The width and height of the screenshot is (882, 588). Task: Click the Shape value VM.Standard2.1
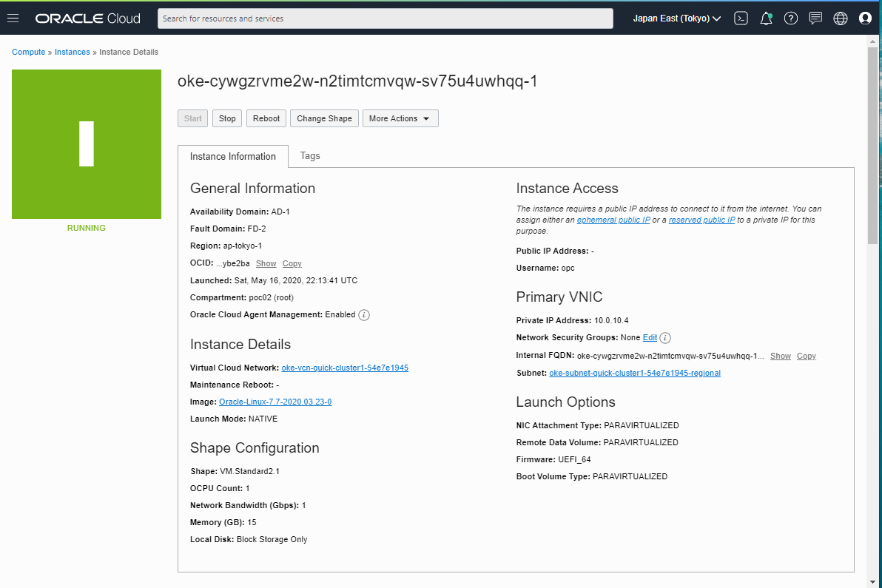249,472
